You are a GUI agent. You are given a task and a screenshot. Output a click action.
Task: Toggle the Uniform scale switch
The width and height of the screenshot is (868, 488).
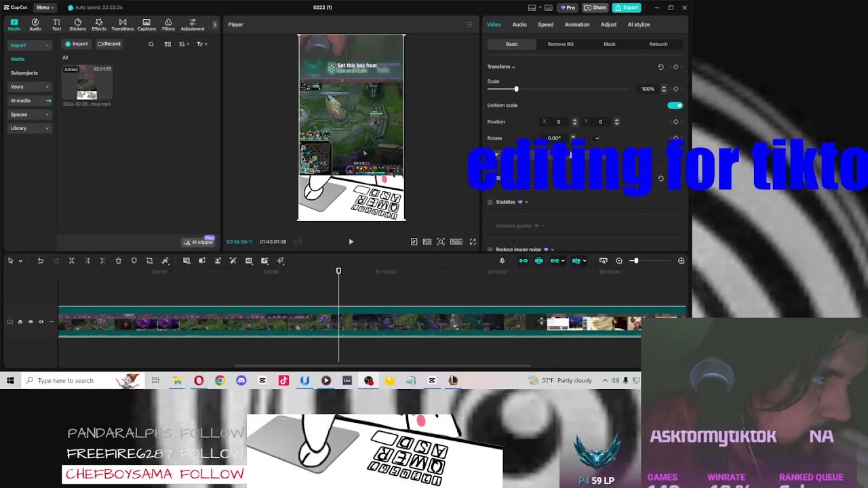[675, 106]
